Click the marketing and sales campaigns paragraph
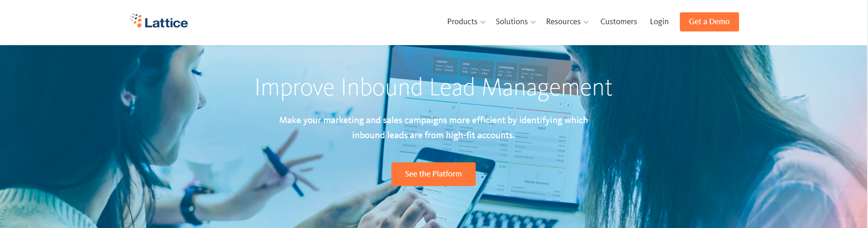Screen dimensions: 868x228 (x=433, y=127)
